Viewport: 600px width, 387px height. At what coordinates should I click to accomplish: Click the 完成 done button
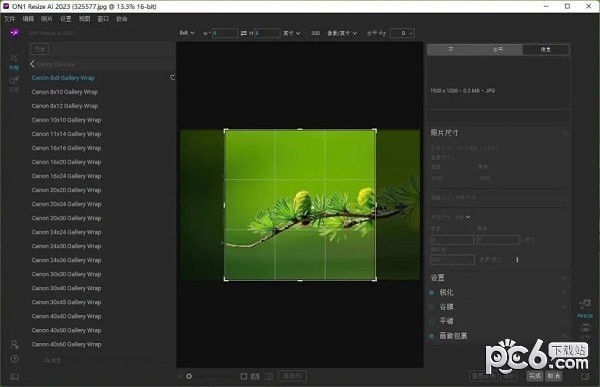pos(535,376)
